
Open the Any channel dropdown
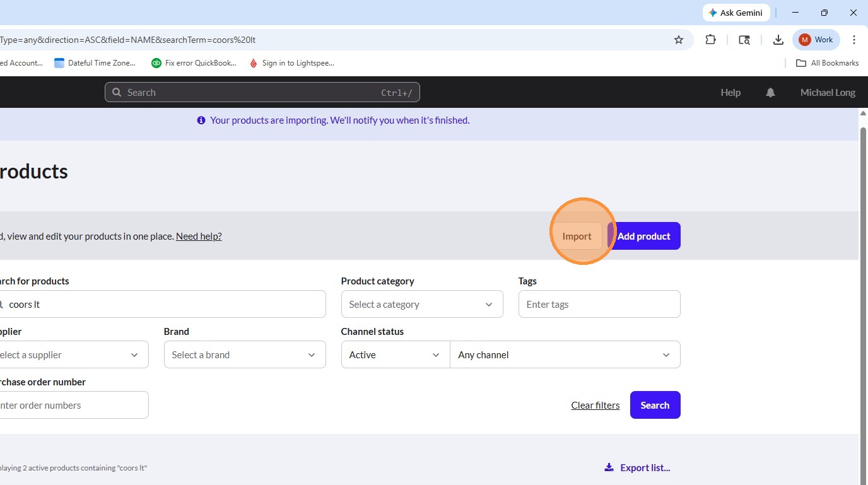click(565, 354)
